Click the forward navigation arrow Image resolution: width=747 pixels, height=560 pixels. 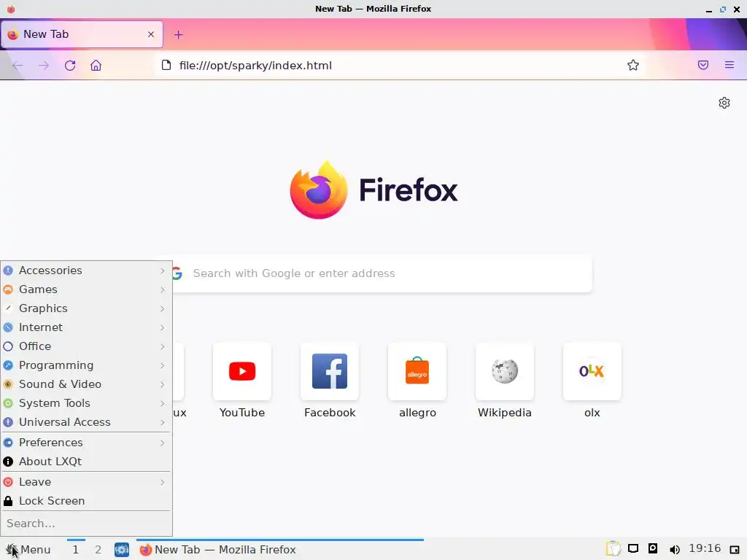point(43,65)
